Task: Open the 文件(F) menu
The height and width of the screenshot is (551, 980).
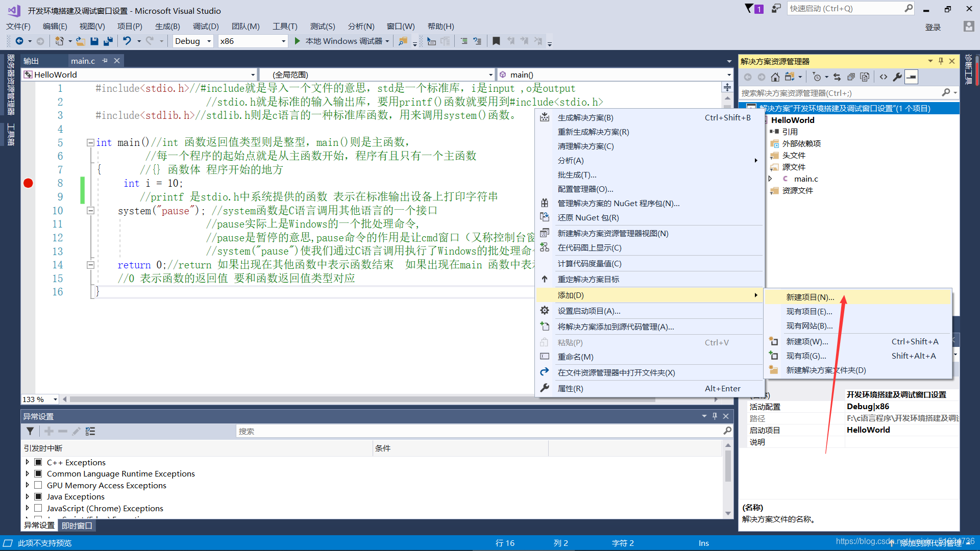Action: click(18, 27)
